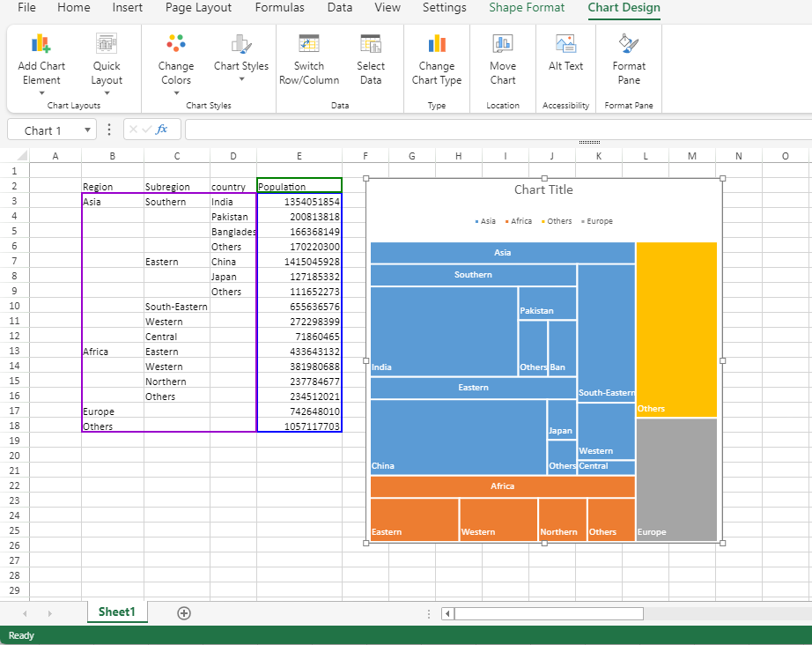Click inside the formula bar input
This screenshot has height=645, width=812.
(493, 130)
